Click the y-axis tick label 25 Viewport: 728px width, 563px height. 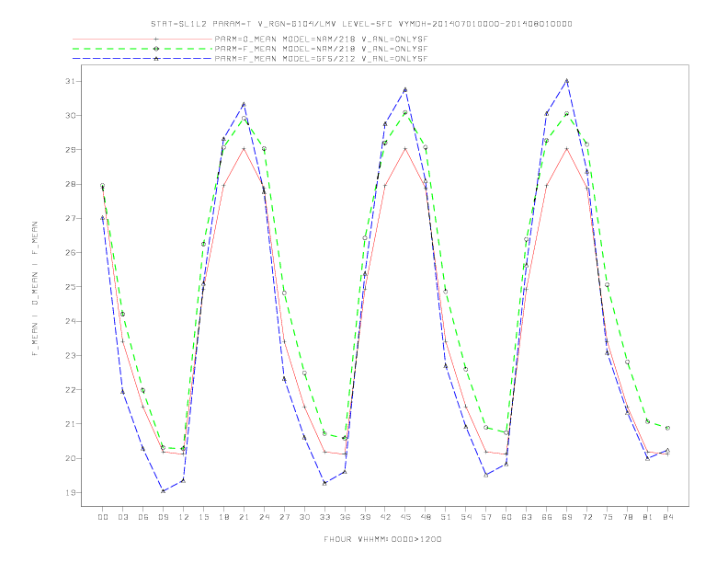(x=70, y=287)
